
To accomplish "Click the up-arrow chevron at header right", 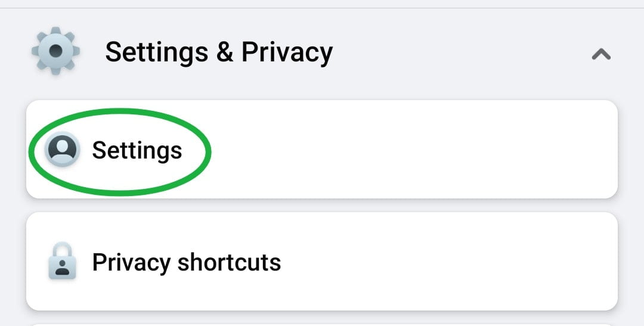I will coord(601,54).
